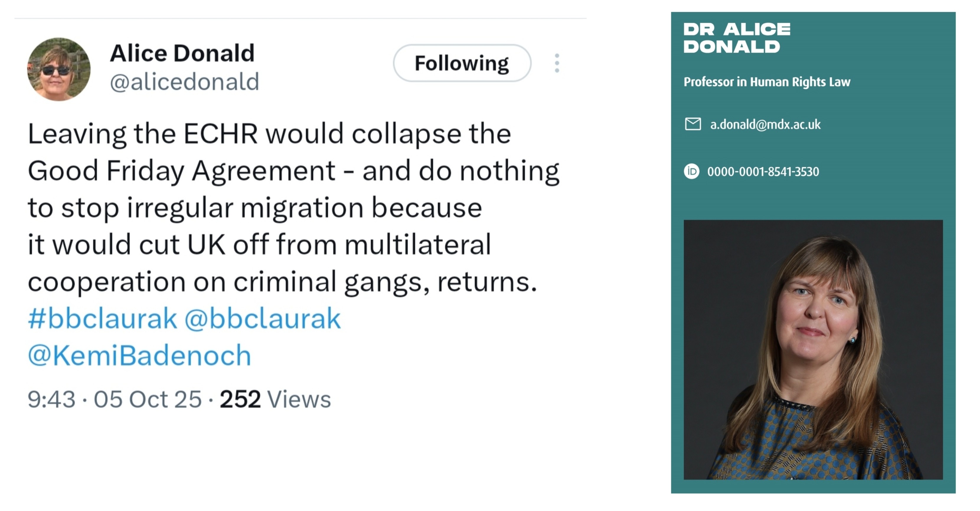Click Dr Alice Donald's portrait photo
The image size is (980, 511).
[x=813, y=350]
